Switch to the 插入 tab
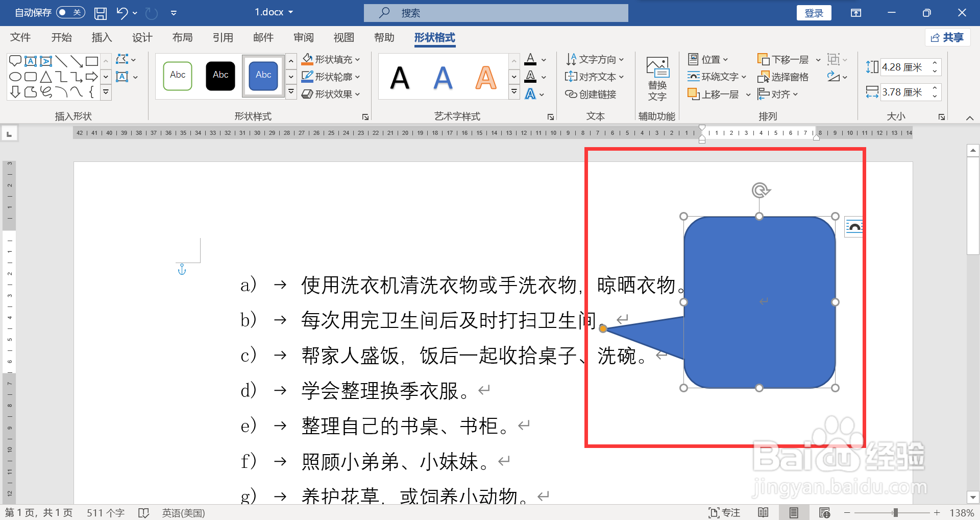Screen dimensions: 980x520 coord(102,37)
